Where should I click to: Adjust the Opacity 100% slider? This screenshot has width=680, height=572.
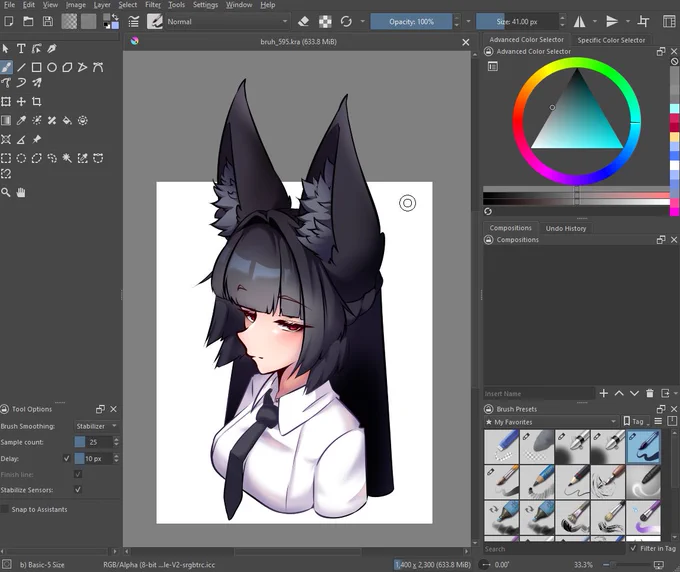tap(411, 22)
